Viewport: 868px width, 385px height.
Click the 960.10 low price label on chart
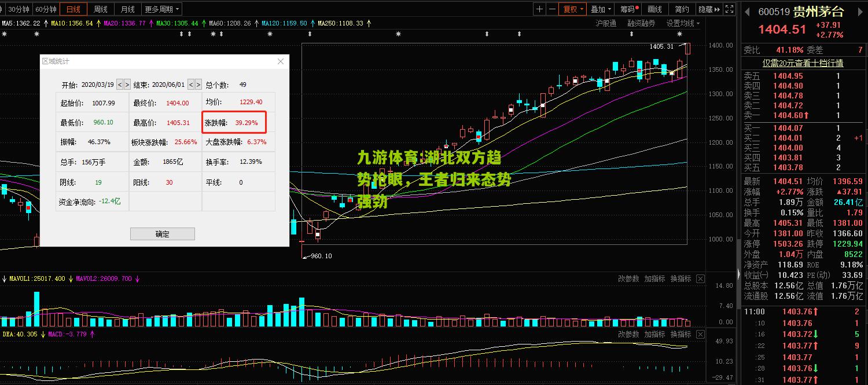(321, 256)
